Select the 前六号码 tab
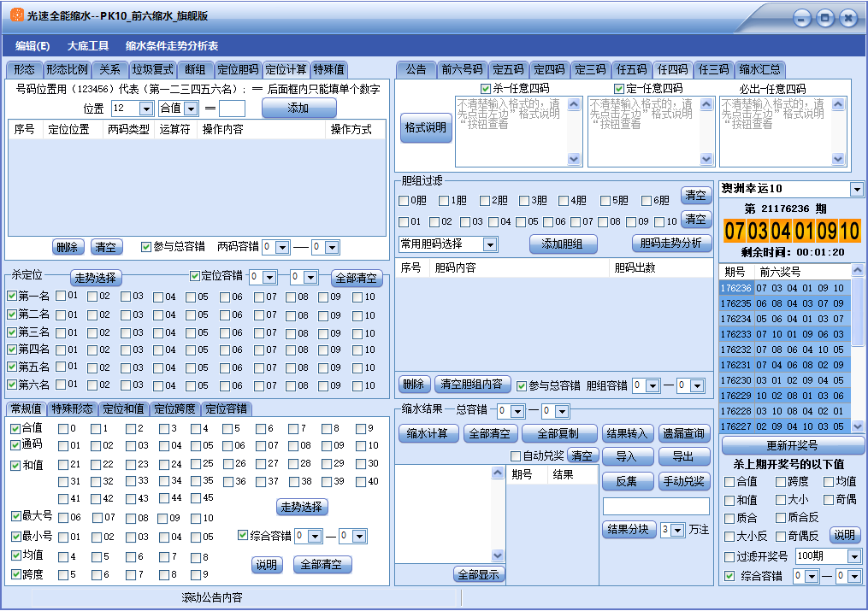 coord(462,69)
